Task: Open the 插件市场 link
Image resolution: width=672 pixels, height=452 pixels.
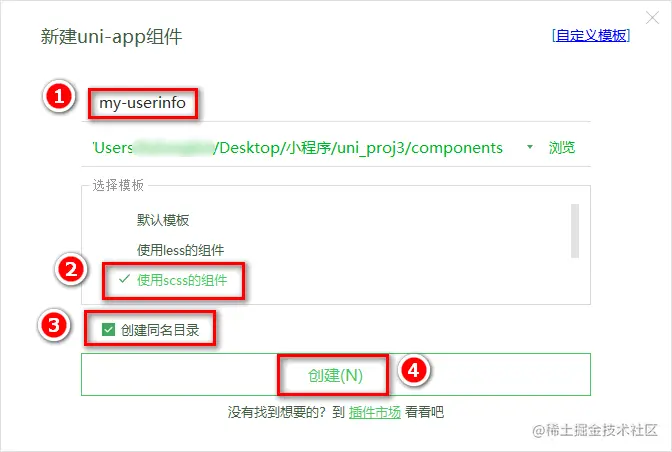Action: (375, 412)
